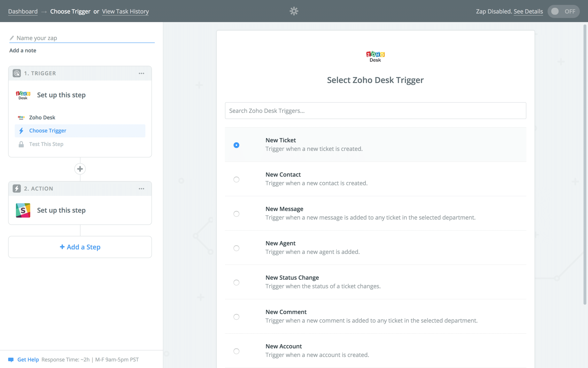Click the chat bubble icon near Get Help
The width and height of the screenshot is (588, 368).
coord(11,360)
